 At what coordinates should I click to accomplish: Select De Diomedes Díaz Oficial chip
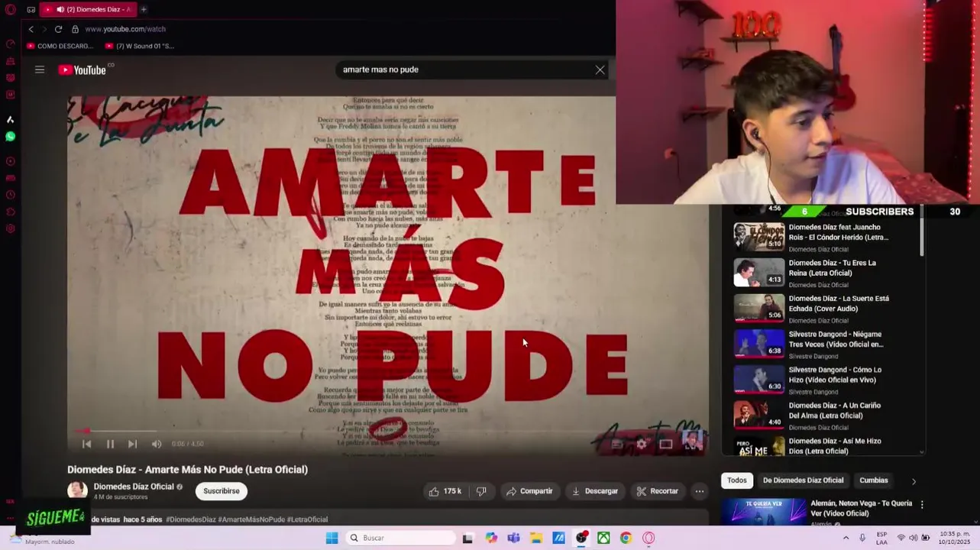[x=803, y=480]
